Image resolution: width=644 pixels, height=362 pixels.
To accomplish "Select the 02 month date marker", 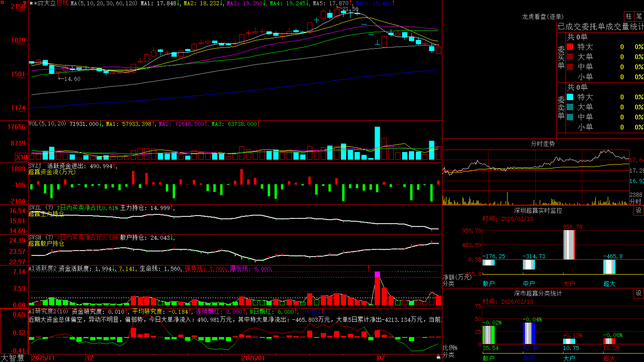I will pyautogui.click(x=381, y=358).
